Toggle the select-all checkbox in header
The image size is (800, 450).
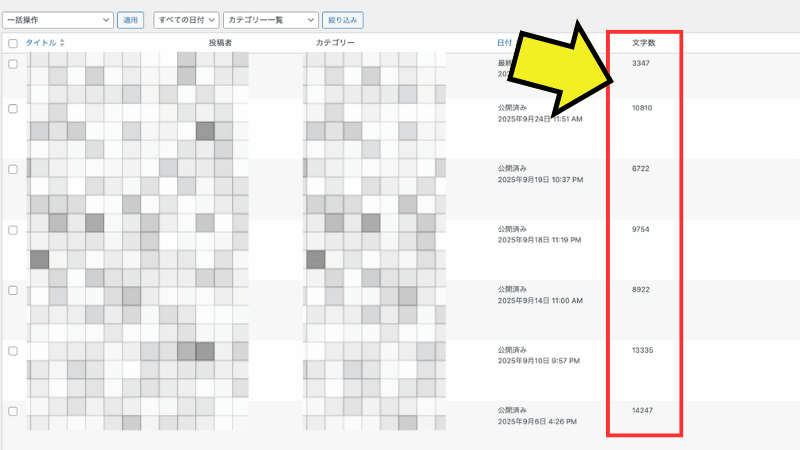pyautogui.click(x=13, y=44)
